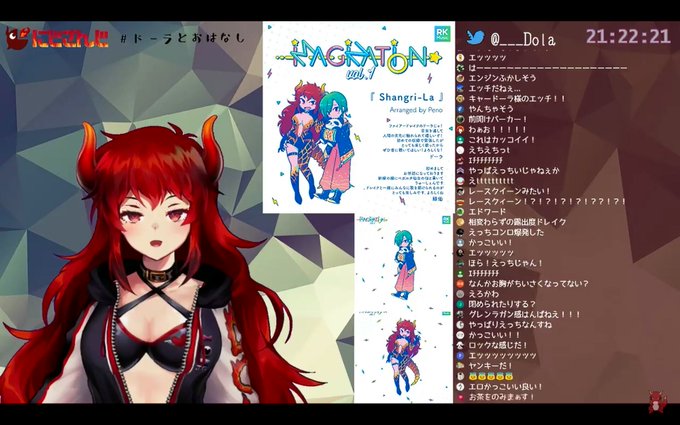Click the RK Music logo on the large album cover
The width and height of the screenshot is (680, 425).
[442, 33]
